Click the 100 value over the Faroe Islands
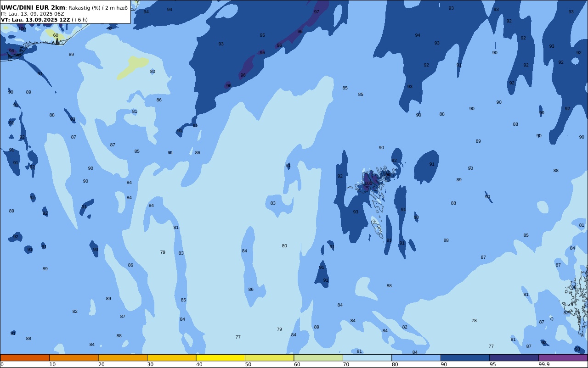 click(x=368, y=184)
